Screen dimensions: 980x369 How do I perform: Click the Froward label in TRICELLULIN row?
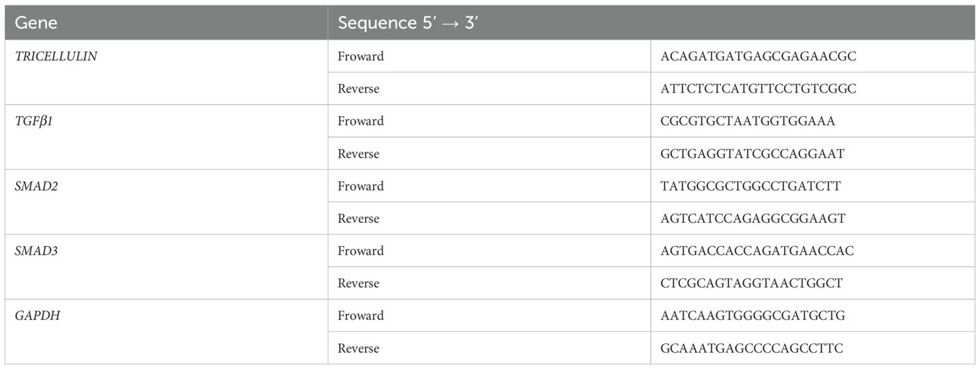point(360,56)
